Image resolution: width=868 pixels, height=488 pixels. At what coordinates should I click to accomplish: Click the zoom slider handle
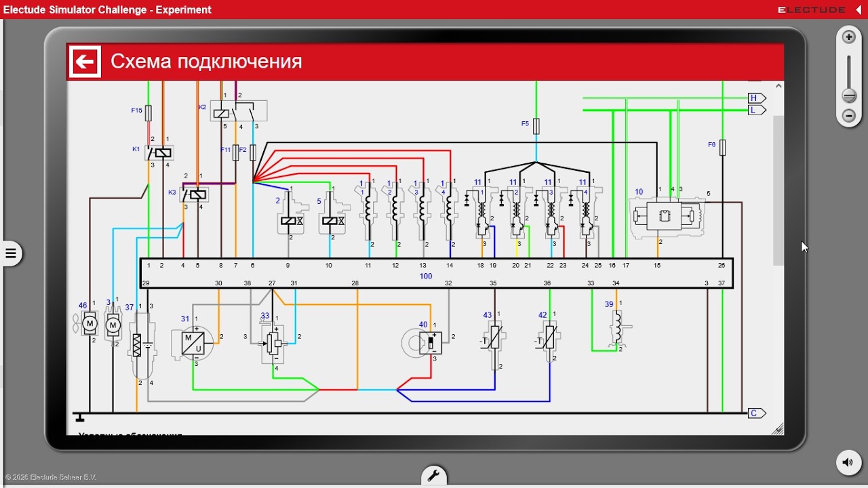pyautogui.click(x=848, y=96)
